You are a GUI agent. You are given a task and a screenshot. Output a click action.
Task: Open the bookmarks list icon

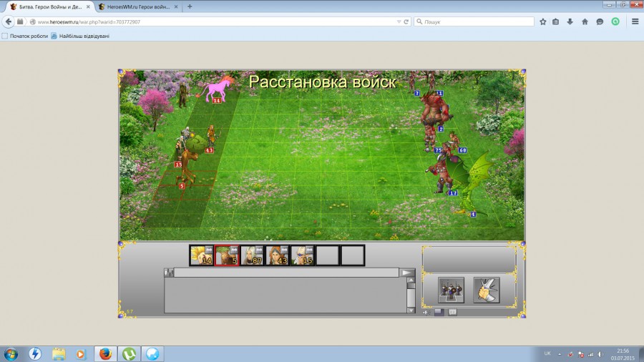coord(556,21)
